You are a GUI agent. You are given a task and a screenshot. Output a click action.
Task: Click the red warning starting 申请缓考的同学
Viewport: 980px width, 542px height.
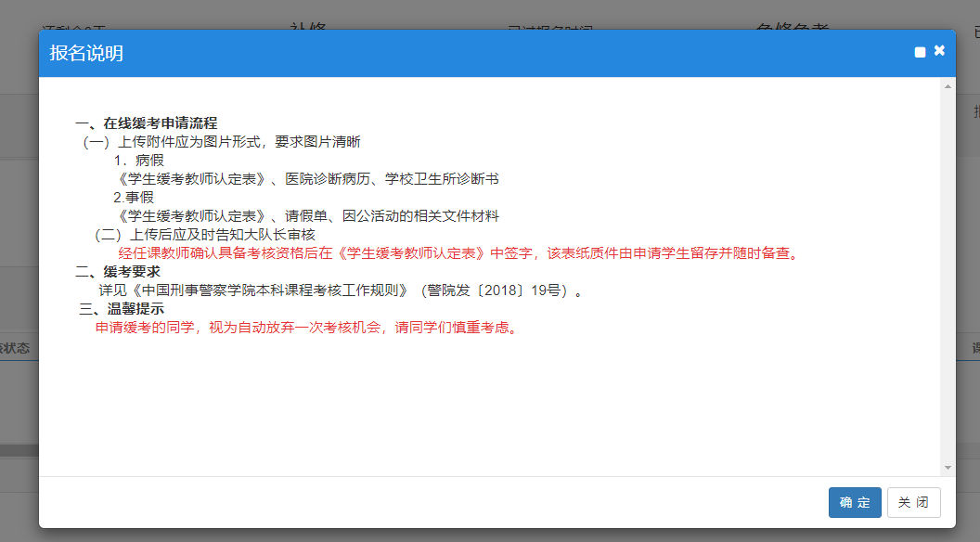click(305, 328)
